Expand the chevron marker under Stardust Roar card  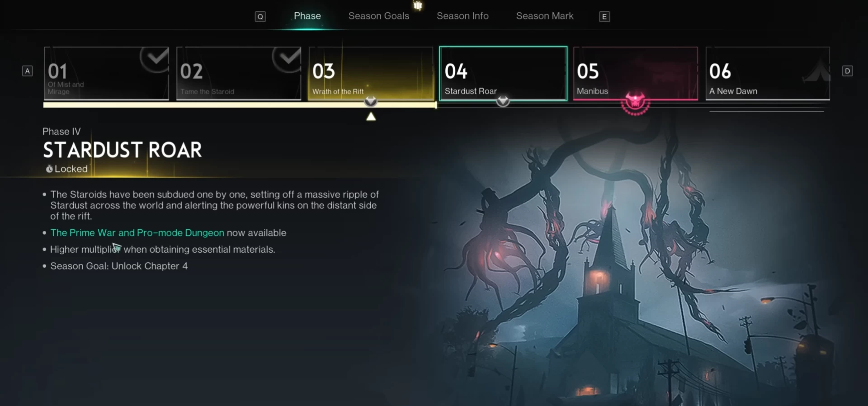503,101
